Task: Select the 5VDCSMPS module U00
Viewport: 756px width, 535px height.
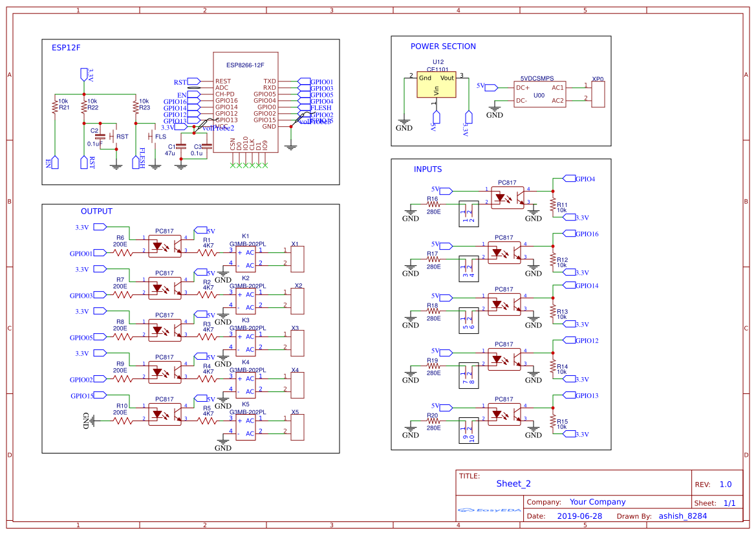Action: pyautogui.click(x=541, y=94)
